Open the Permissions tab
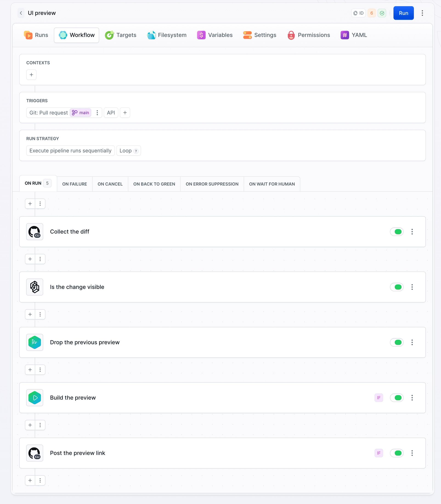Screen dimensions: 441x504 pyautogui.click(x=309, y=35)
